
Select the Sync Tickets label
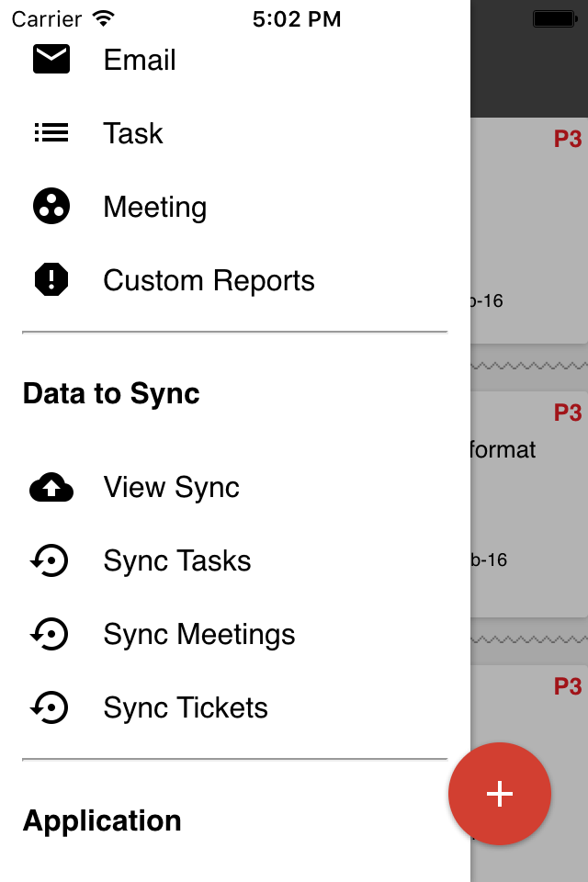point(186,708)
